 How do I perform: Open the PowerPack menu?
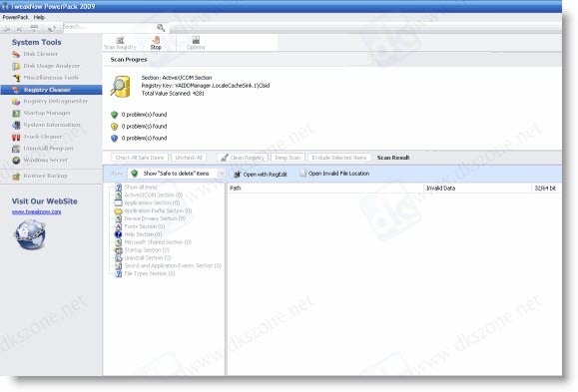pos(15,17)
